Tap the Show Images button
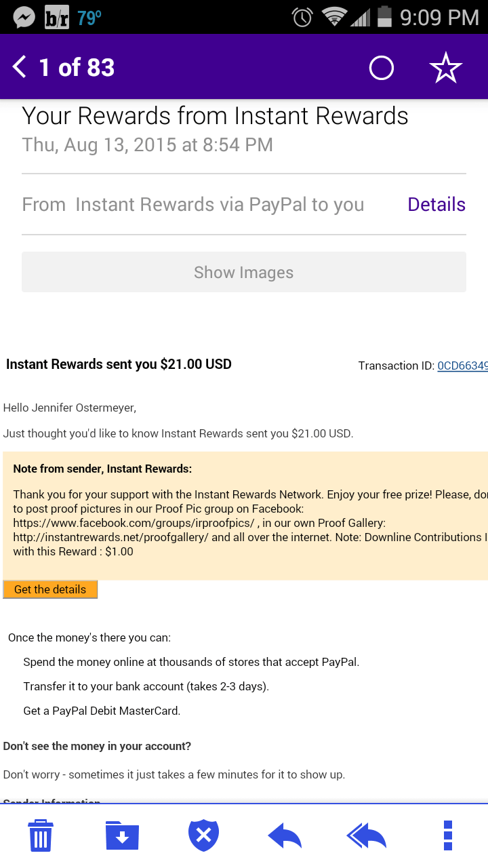The image size is (488, 868). [x=244, y=272]
